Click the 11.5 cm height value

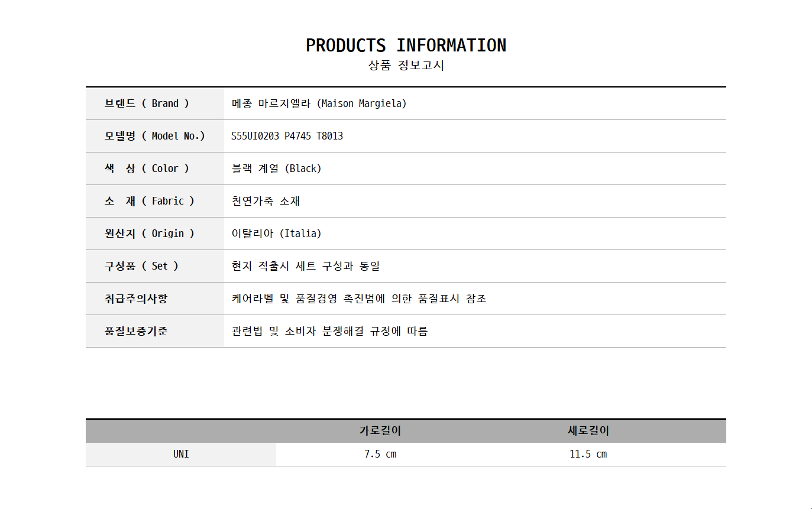click(x=588, y=455)
